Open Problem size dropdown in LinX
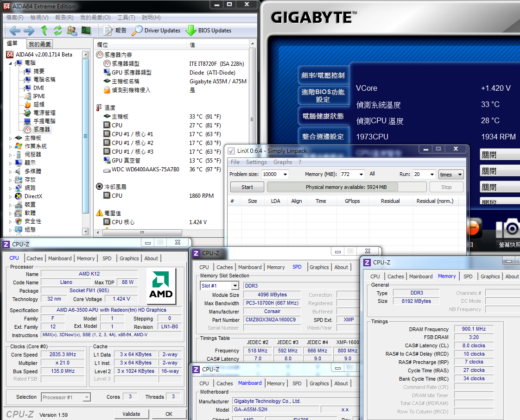 pos(285,174)
